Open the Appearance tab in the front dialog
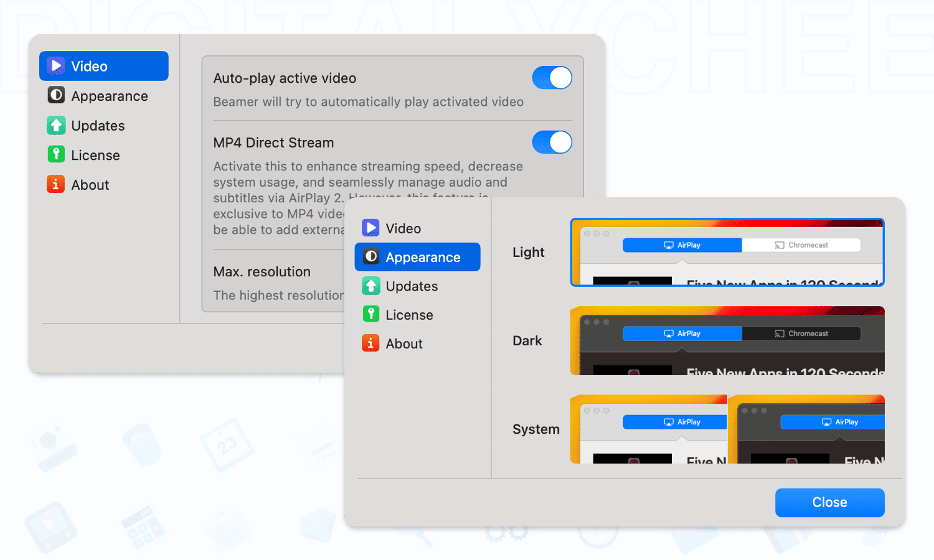The height and width of the screenshot is (560, 934). (x=423, y=257)
